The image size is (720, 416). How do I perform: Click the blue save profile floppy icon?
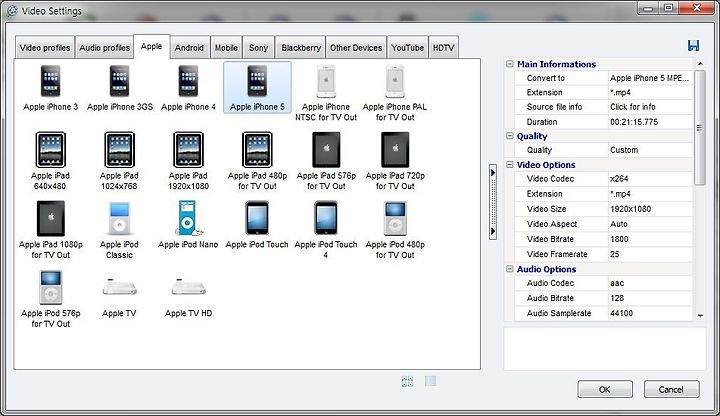pyautogui.click(x=693, y=45)
